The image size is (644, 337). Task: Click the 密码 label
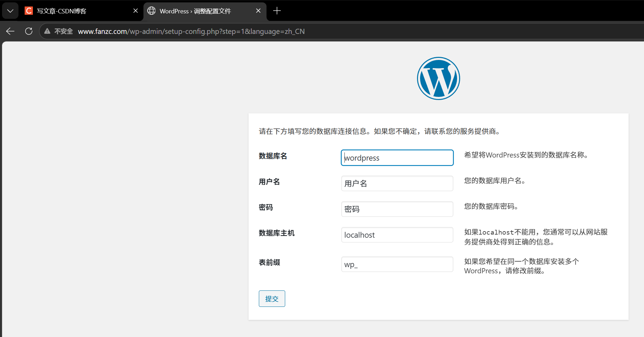[x=266, y=208]
